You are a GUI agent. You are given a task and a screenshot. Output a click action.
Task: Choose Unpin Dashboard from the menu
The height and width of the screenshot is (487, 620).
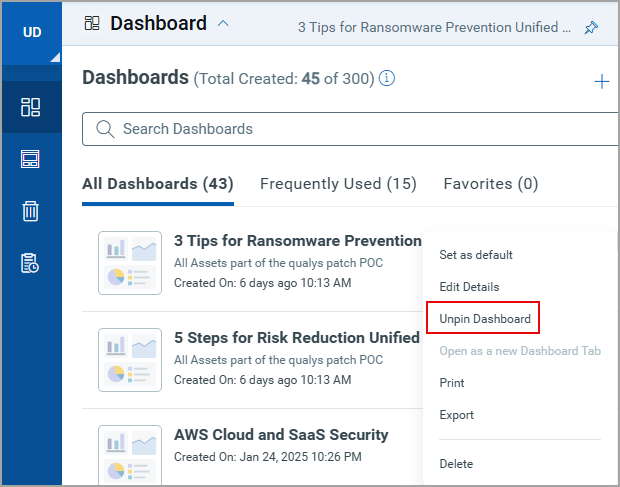[x=485, y=319]
